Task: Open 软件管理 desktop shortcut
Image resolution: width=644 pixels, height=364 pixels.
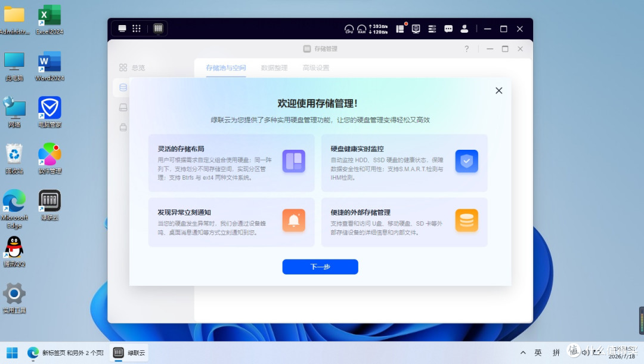Action: (x=49, y=159)
